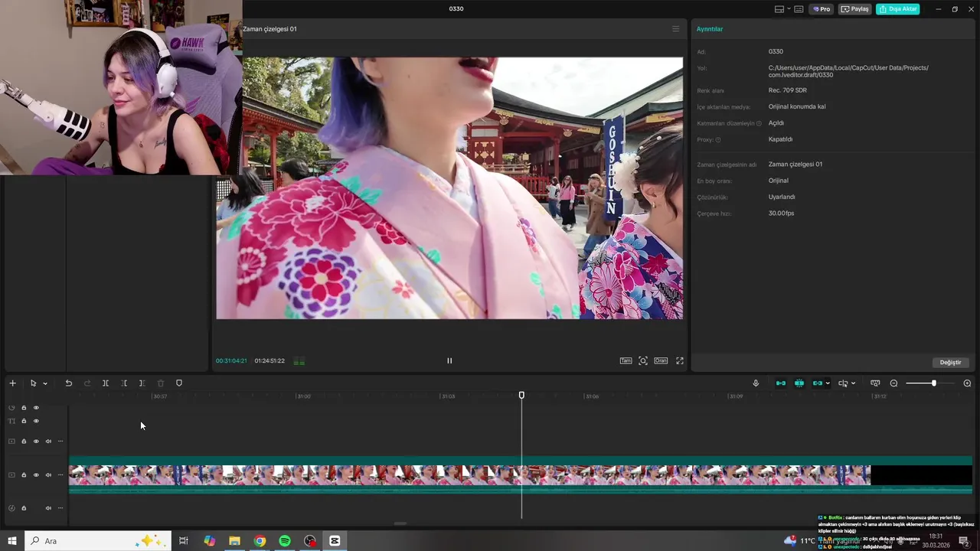Open more options for the audio track
The height and width of the screenshot is (551, 980).
coord(60,508)
